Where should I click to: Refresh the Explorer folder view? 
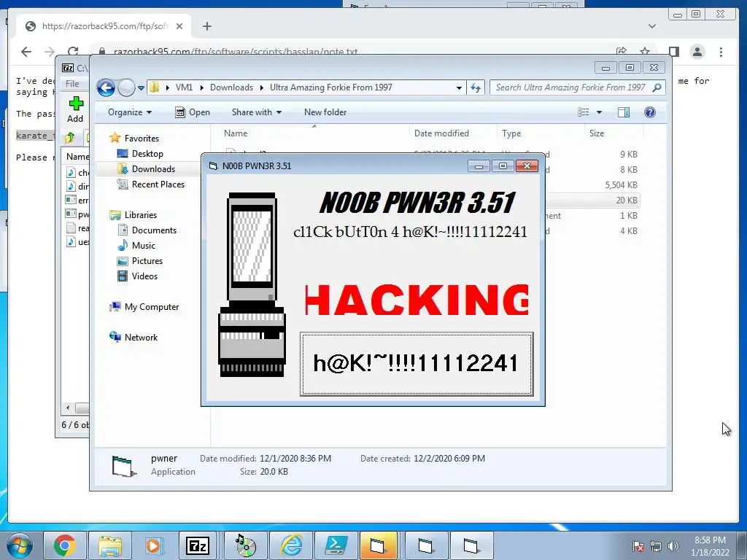(476, 87)
